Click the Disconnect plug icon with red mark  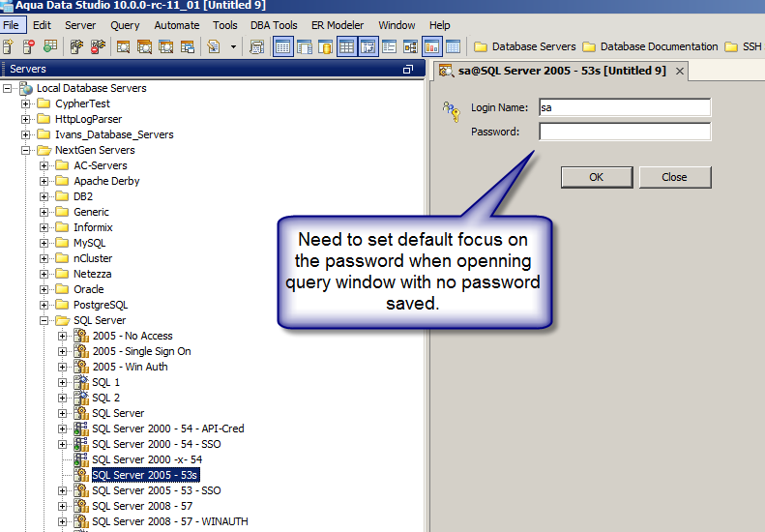coord(98,46)
